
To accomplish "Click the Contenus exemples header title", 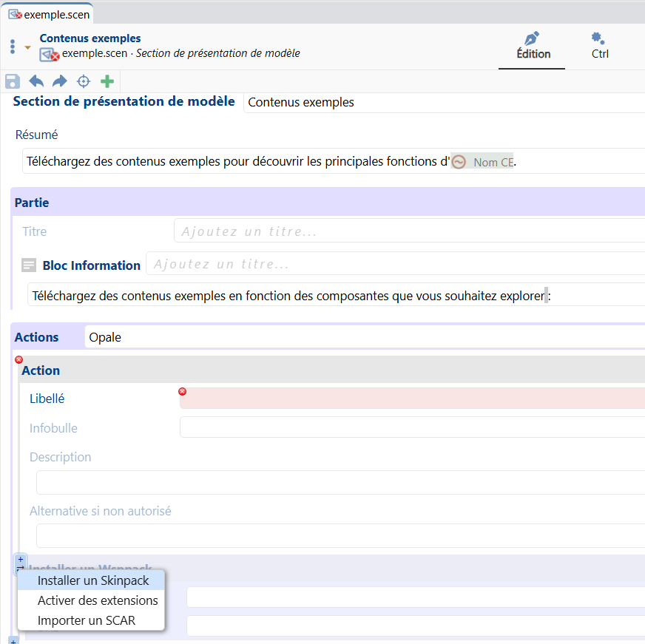I will point(90,38).
